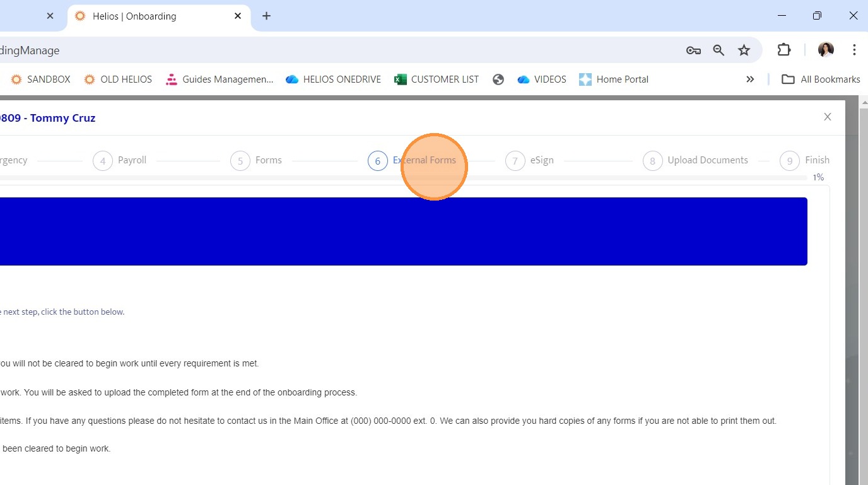Open the HELIOS ONEDRIVE bookmark
Screen dimensions: 868x485
coord(333,79)
